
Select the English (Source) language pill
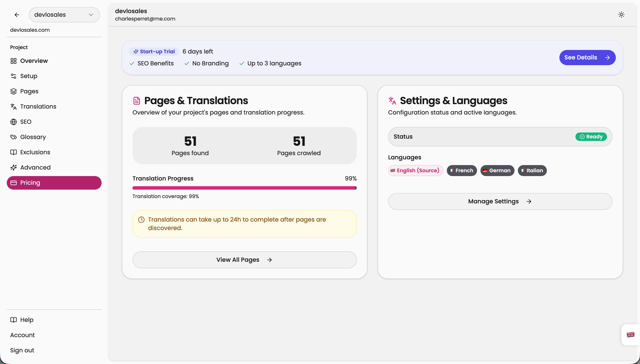(x=415, y=170)
